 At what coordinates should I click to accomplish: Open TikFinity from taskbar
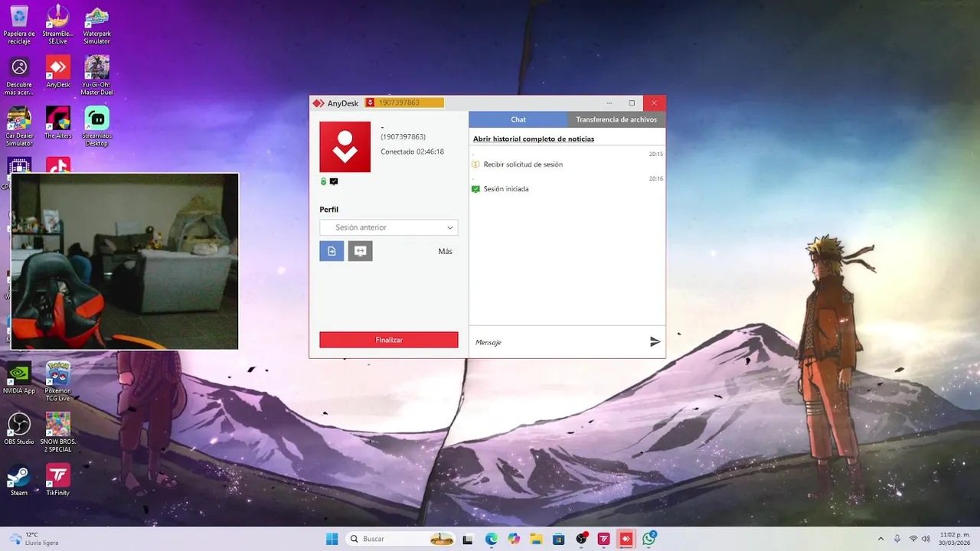point(604,539)
